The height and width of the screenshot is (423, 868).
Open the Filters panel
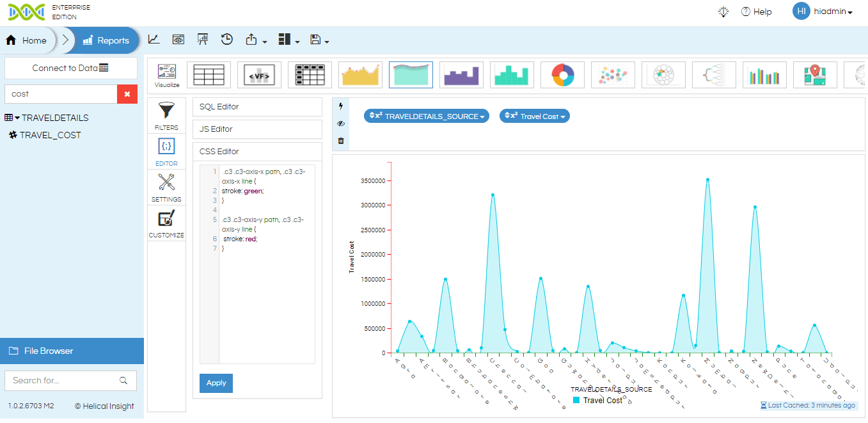(166, 115)
